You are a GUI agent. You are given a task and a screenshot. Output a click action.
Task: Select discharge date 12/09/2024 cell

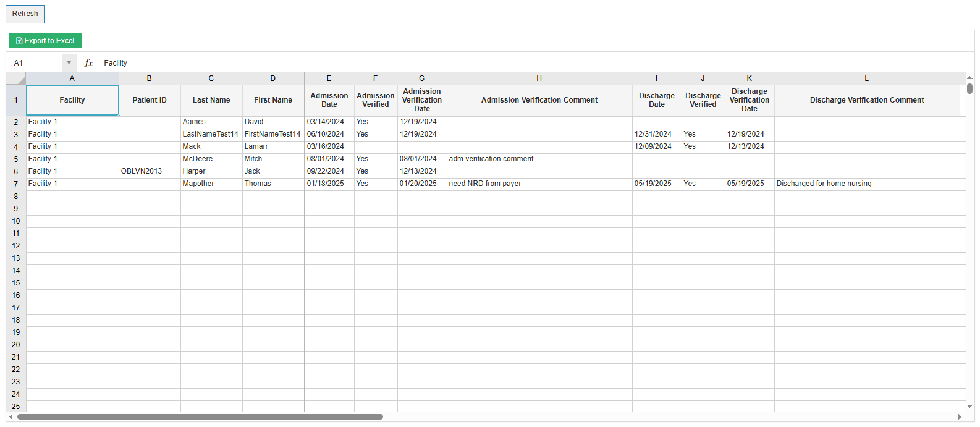click(x=657, y=147)
